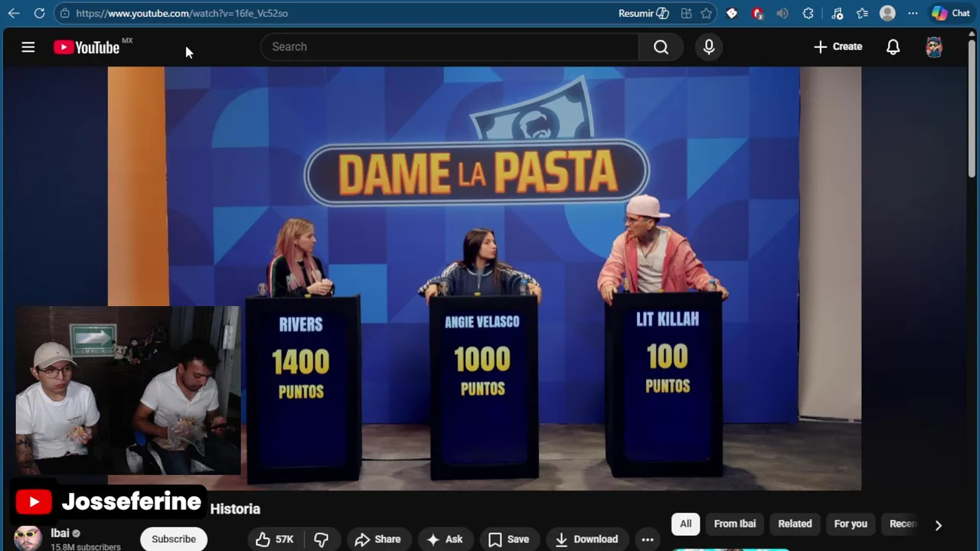Select the From Ibai chip

tap(735, 524)
